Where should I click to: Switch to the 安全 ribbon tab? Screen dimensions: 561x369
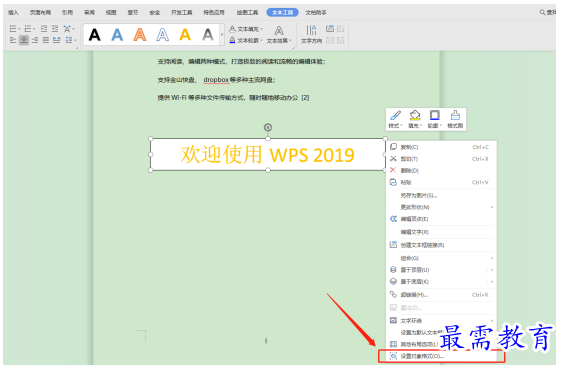[155, 13]
